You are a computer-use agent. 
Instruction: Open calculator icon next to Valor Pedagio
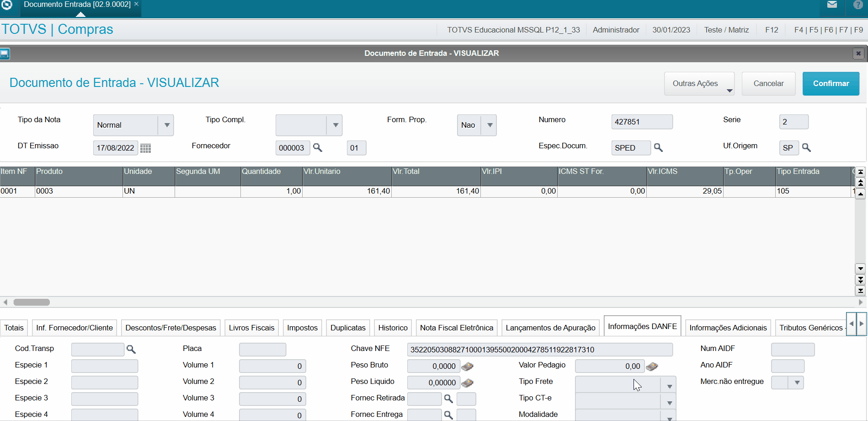tap(652, 366)
